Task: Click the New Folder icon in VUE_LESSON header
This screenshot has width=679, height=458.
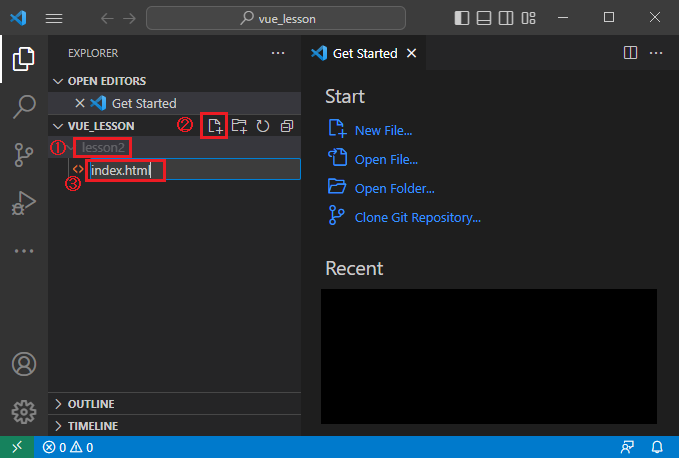Action: click(x=239, y=126)
